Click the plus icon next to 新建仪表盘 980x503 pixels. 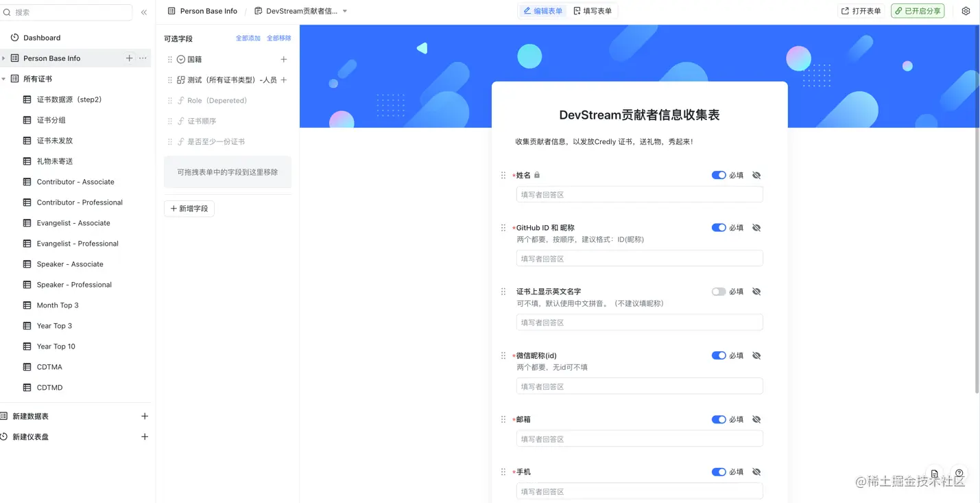pos(145,436)
